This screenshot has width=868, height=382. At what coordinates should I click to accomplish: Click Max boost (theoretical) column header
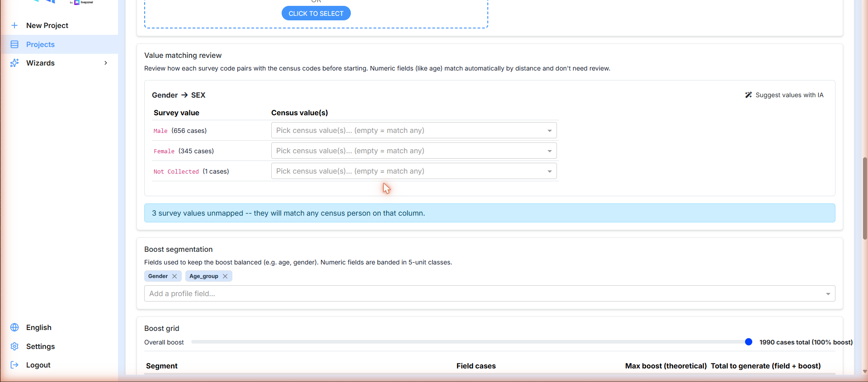[x=666, y=366]
